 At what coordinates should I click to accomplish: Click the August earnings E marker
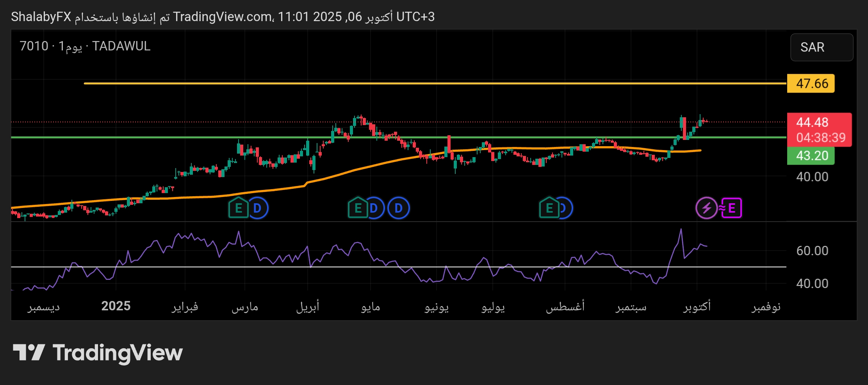coord(549,208)
